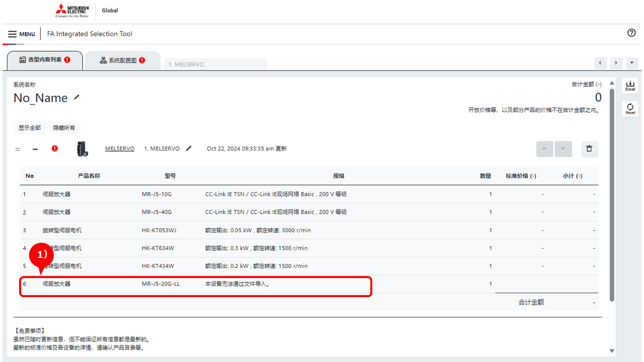Select model HK-KT634W cell
The width and height of the screenshot is (644, 362).
158,248
